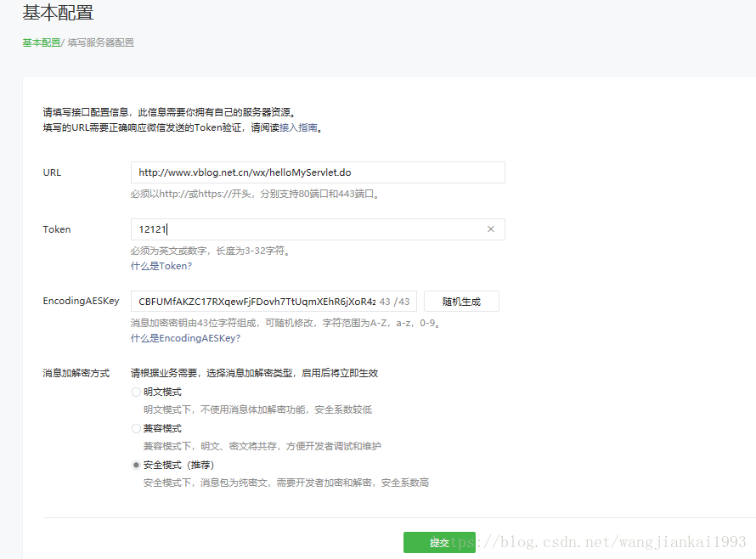Click the 填写服务器配置 breadcrumb text
The width and height of the screenshot is (756, 559).
(x=101, y=42)
